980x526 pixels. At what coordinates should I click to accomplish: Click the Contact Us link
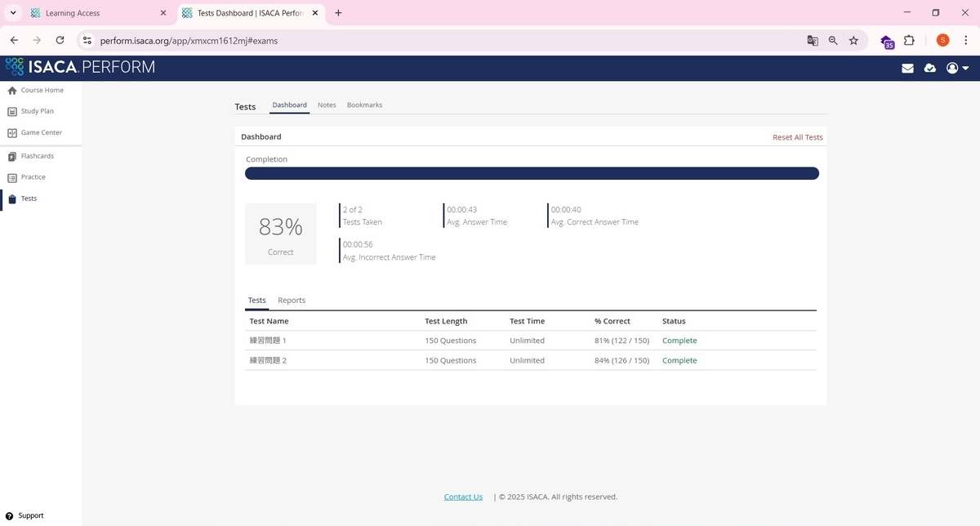click(x=463, y=497)
